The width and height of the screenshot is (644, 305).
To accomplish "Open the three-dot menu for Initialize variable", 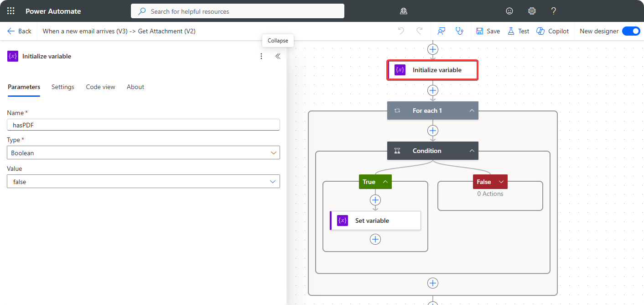I will (x=261, y=56).
